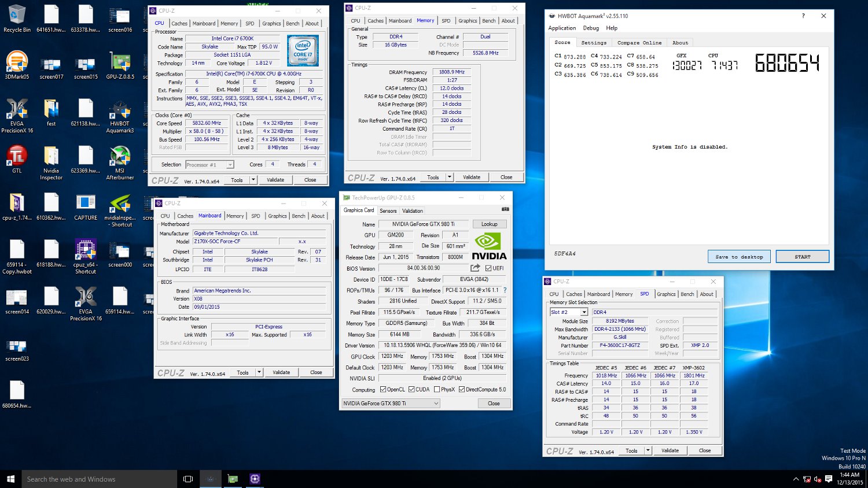Click the NVIDIA logo in GPU-Z
The image size is (868, 488).
[x=489, y=246]
